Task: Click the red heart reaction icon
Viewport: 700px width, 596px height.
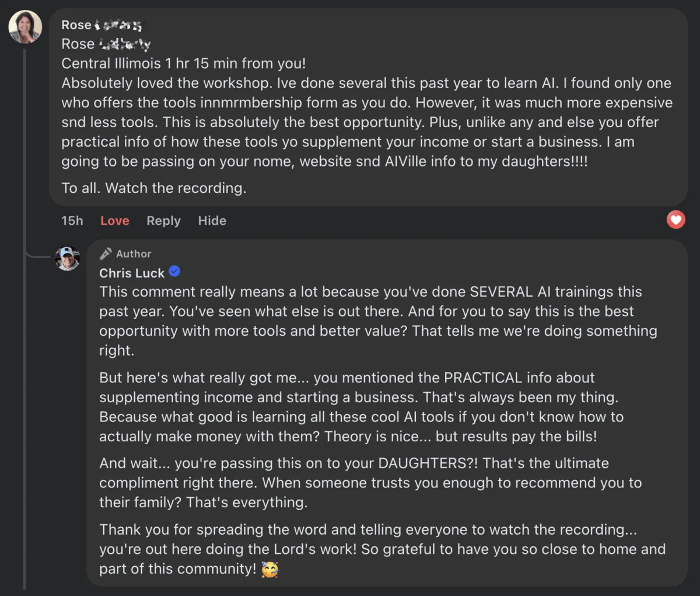Action: [x=675, y=220]
